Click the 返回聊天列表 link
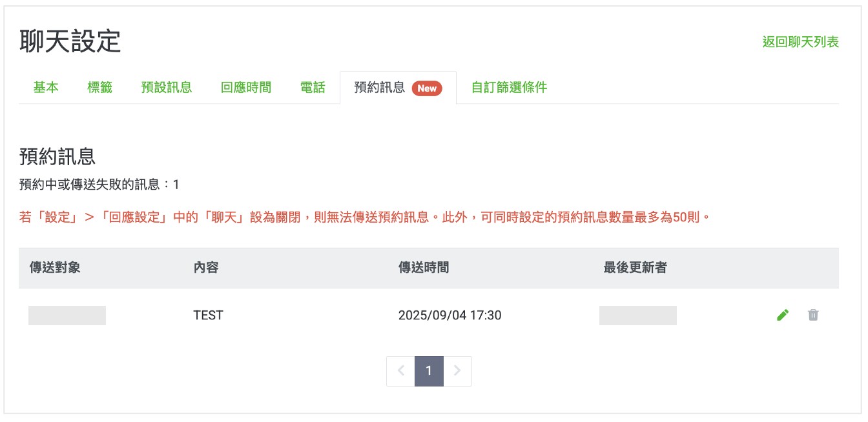The width and height of the screenshot is (868, 422). 801,42
